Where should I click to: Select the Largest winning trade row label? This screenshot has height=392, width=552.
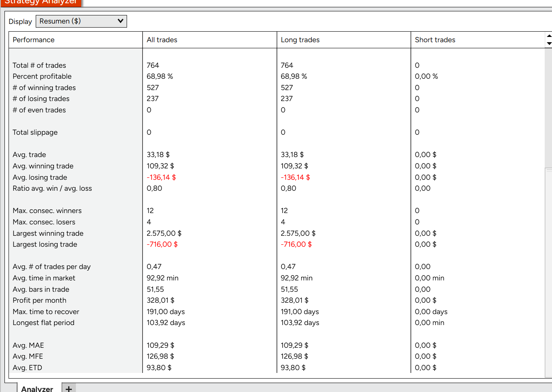pos(48,233)
